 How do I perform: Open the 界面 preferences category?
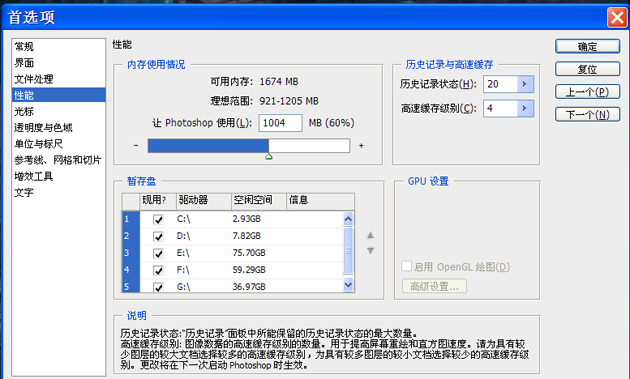(x=24, y=63)
